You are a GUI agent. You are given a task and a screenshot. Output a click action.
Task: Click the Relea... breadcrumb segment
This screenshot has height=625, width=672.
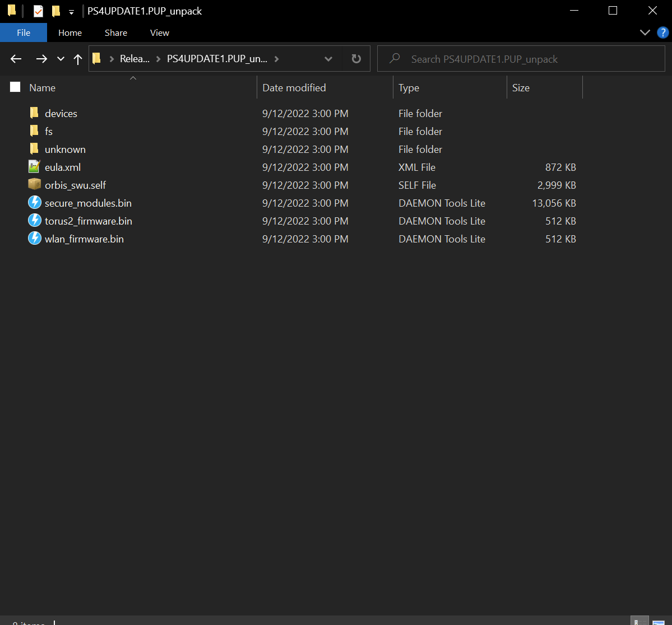[x=135, y=59]
